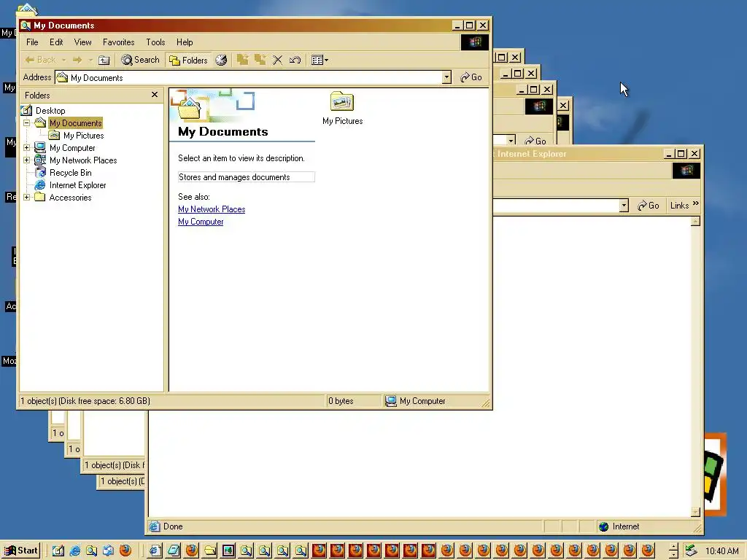
Task: Click the Move To folder toolbar icon
Action: 243,60
